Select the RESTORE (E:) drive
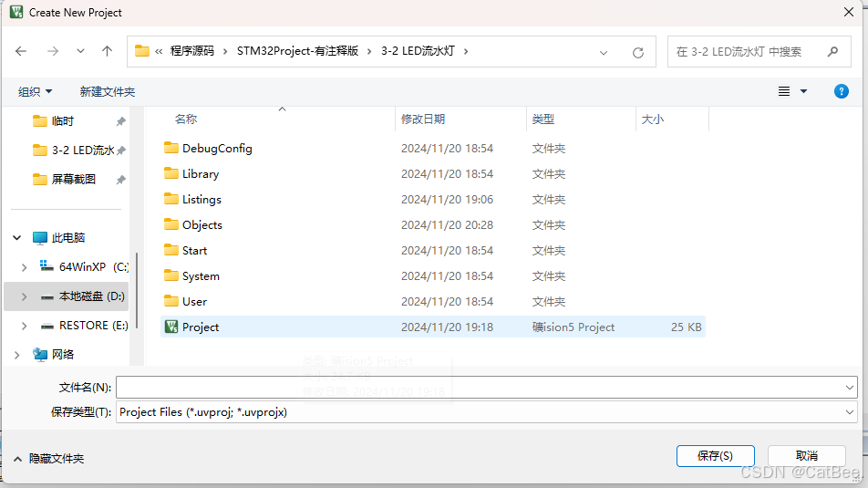 click(x=84, y=326)
